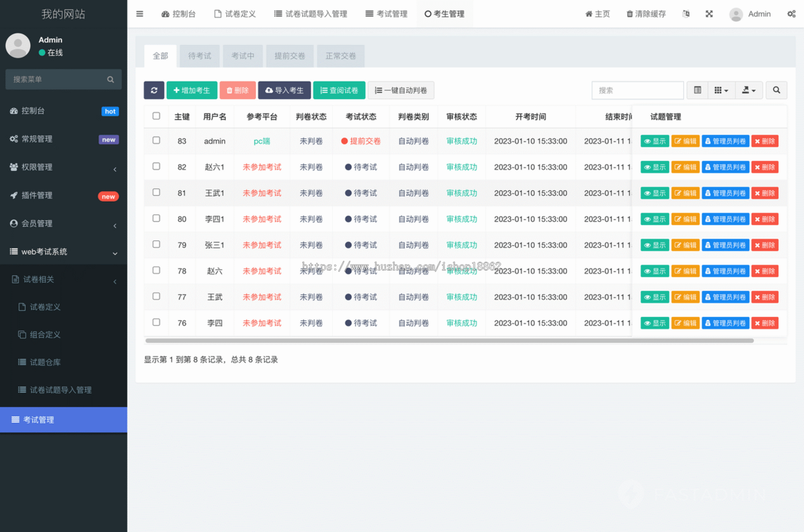Toggle the card/detail view icon beside search box
Screen dimensions: 804x532
point(697,90)
